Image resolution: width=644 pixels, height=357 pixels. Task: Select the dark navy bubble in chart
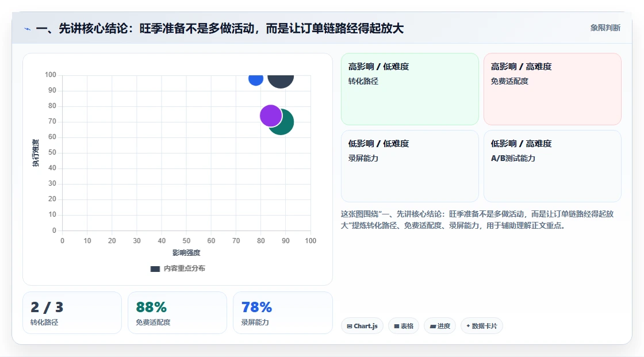[281, 81]
